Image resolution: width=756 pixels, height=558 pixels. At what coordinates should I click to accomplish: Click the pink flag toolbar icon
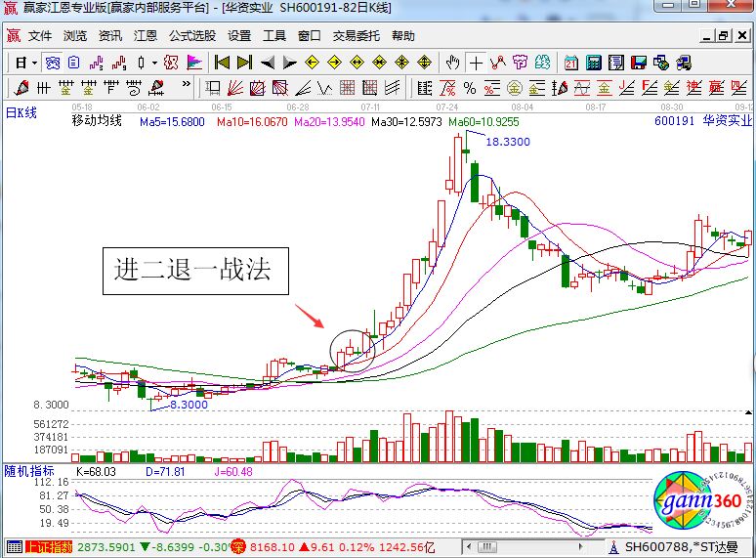(194, 63)
